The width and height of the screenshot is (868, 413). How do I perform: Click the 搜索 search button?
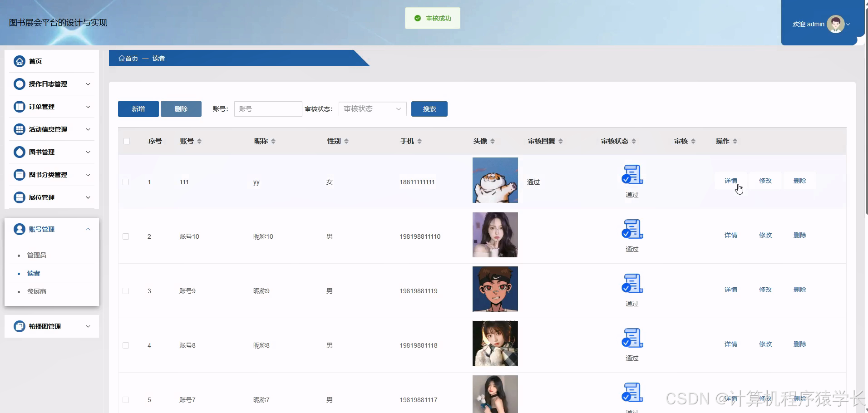(x=429, y=108)
